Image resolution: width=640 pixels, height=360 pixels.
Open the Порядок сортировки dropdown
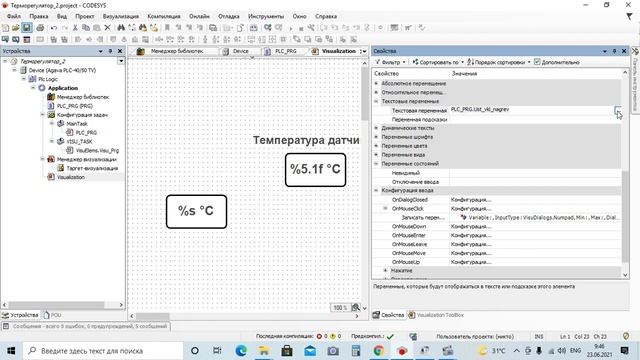[x=499, y=62]
